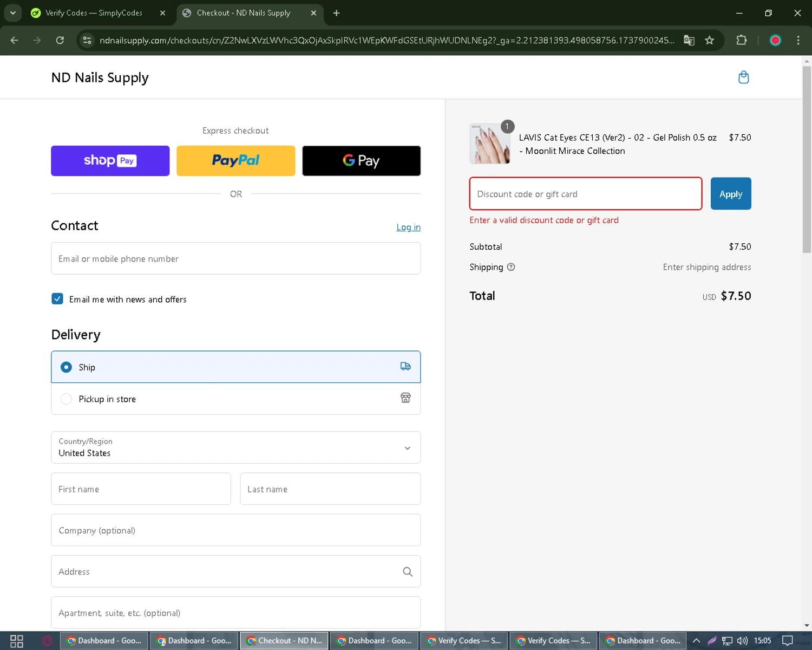The image size is (812, 650).
Task: Uncheck Email me with news and offers
Action: pyautogui.click(x=57, y=298)
